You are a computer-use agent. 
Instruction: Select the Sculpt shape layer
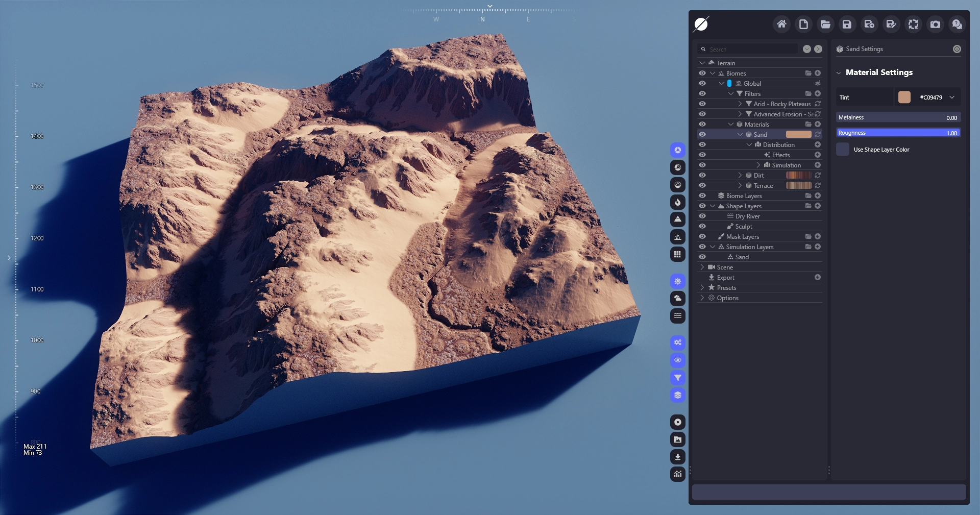point(743,226)
